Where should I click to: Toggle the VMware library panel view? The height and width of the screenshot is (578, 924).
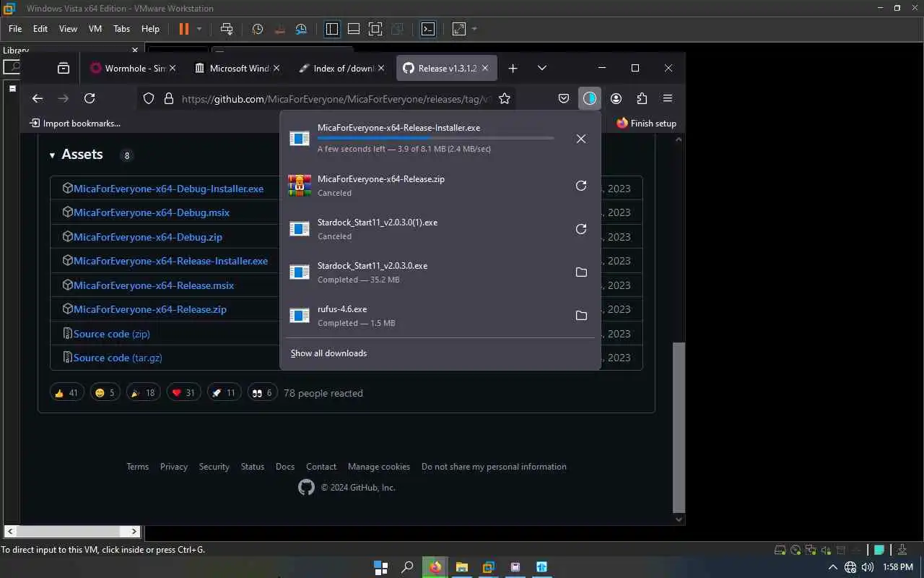pos(332,29)
